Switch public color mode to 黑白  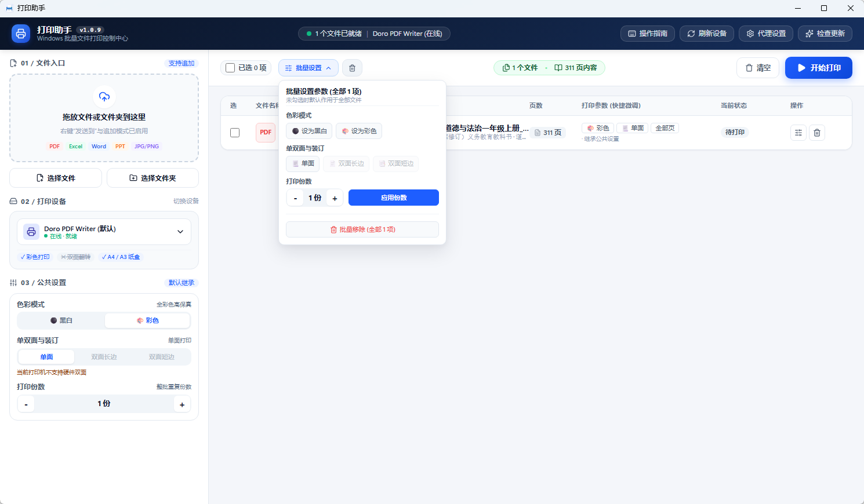click(x=61, y=320)
